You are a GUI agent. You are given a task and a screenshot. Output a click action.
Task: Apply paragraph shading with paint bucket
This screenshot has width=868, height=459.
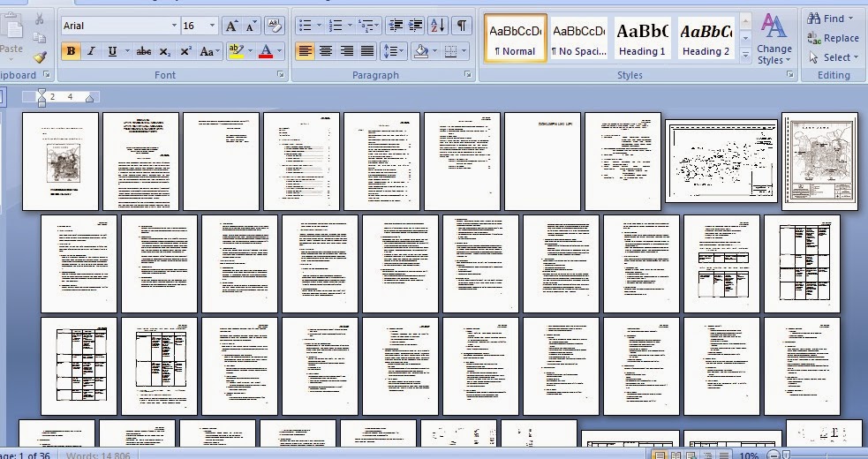pos(422,51)
